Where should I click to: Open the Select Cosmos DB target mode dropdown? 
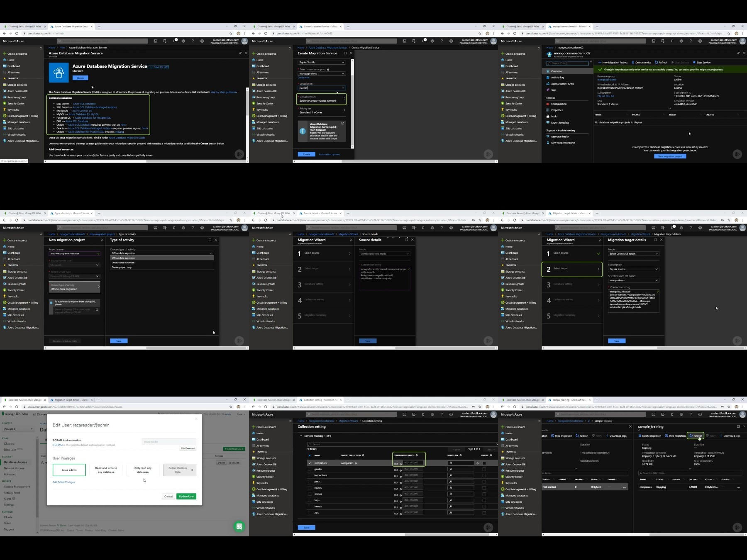coord(633,254)
